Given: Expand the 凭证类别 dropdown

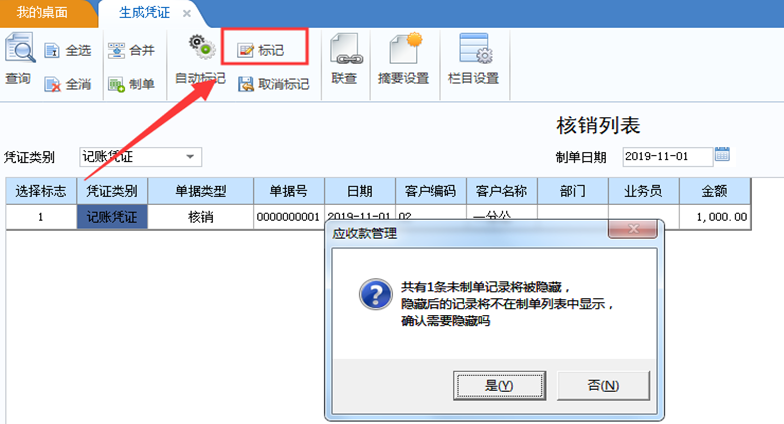Looking at the screenshot, I should pos(190,157).
